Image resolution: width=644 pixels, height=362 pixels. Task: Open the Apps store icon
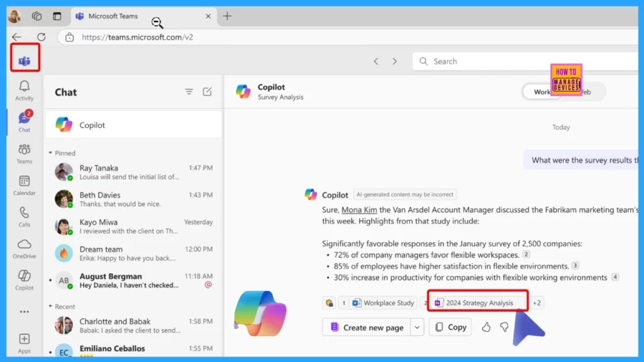[x=25, y=343]
